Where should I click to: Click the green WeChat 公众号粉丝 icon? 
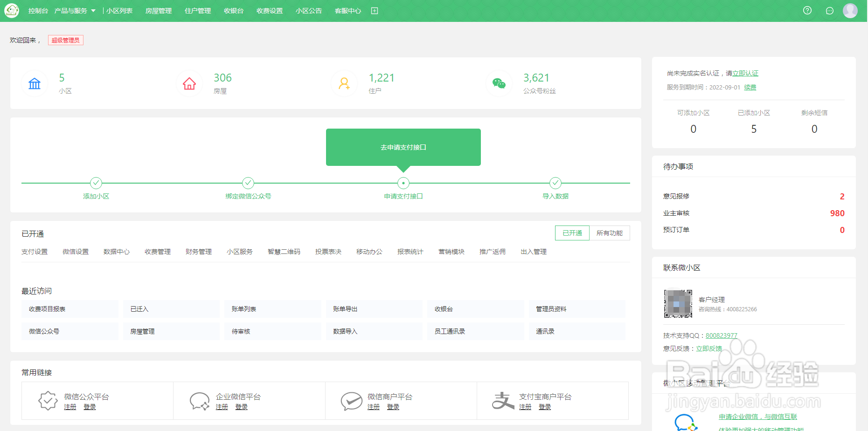[499, 84]
